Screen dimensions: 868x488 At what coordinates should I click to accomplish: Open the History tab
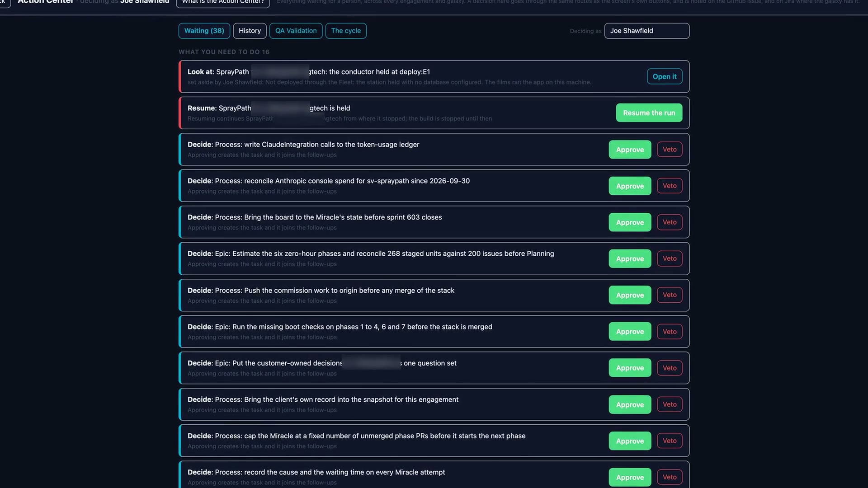[x=250, y=31]
